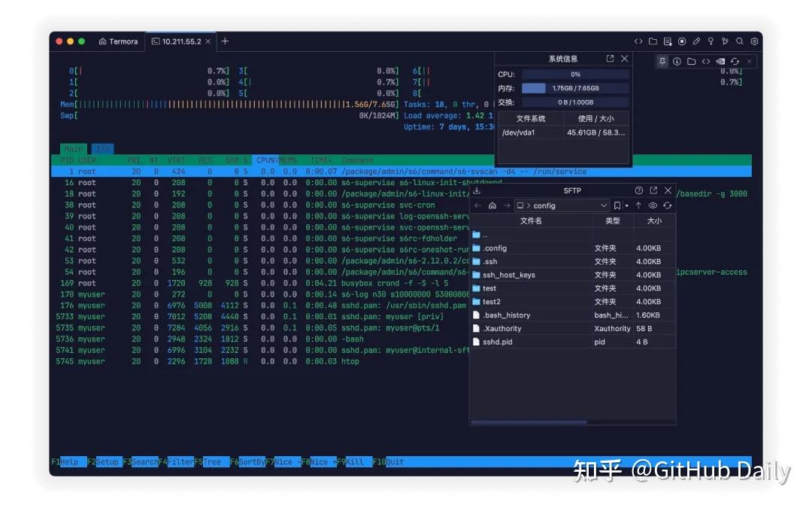Expand the bookmark dropdown arrow in SFTP
The image size is (812, 508).
point(626,205)
